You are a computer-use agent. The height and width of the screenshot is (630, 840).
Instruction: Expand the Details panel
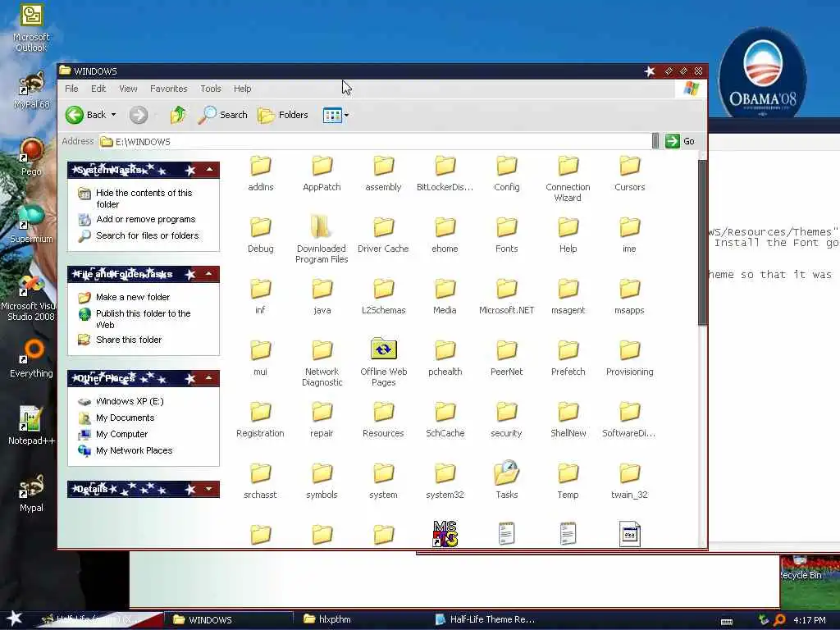[x=209, y=489]
